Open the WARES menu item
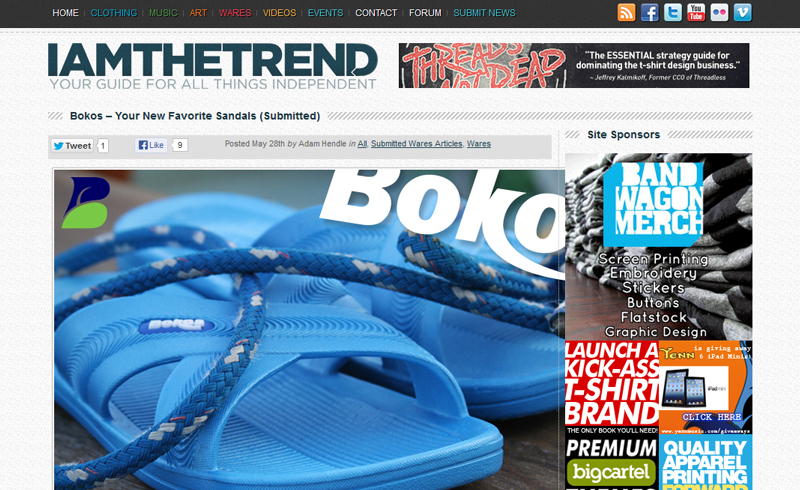 235,13
